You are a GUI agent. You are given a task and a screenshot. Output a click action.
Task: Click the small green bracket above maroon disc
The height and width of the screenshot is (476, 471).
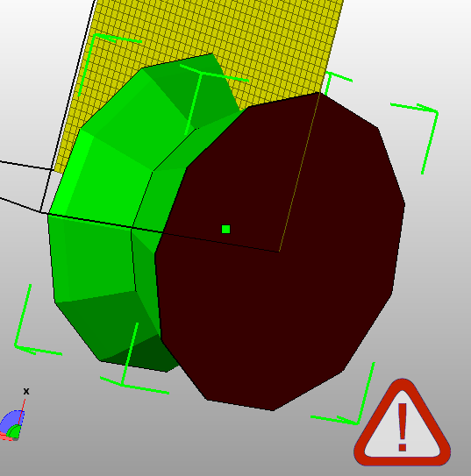pos(338,83)
